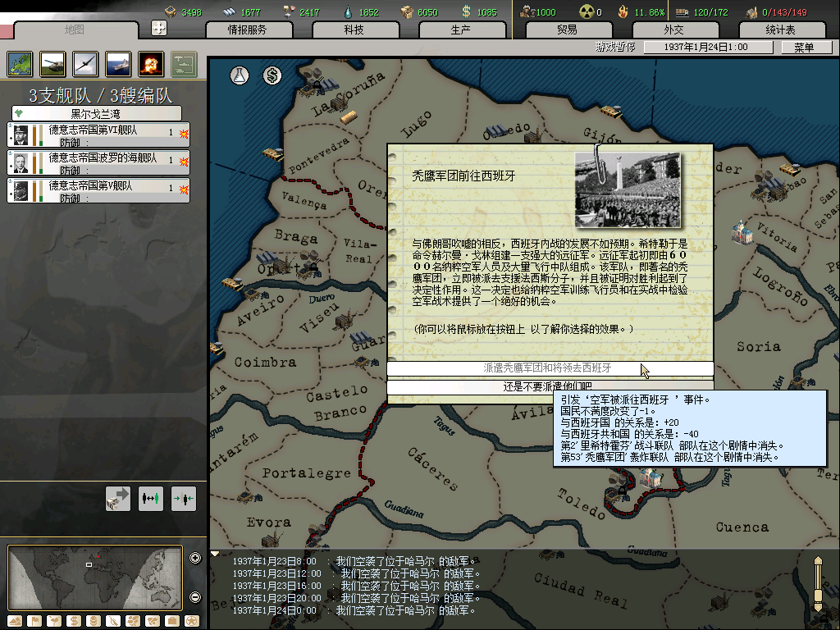Toggle the terrain map mode at minimap
The image size is (840, 630).
pos(15,620)
